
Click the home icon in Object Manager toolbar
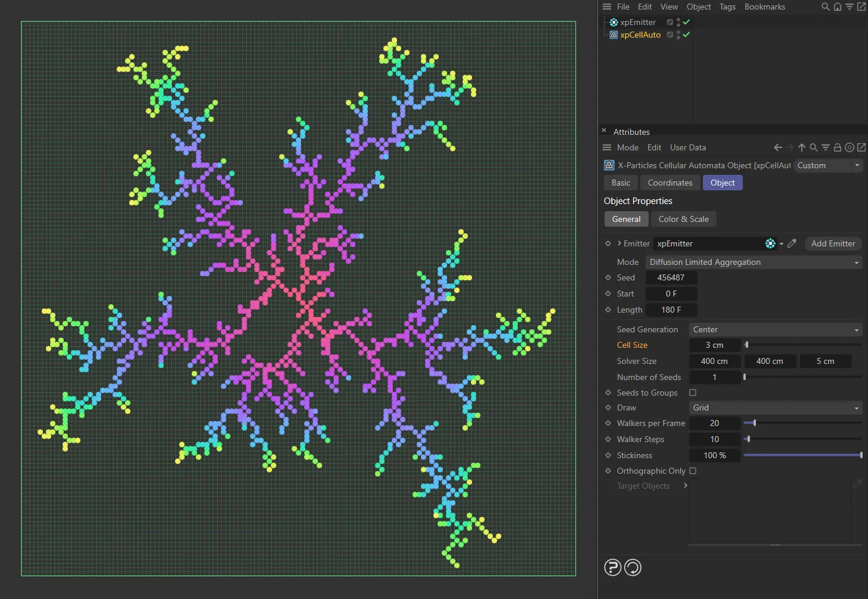(837, 7)
